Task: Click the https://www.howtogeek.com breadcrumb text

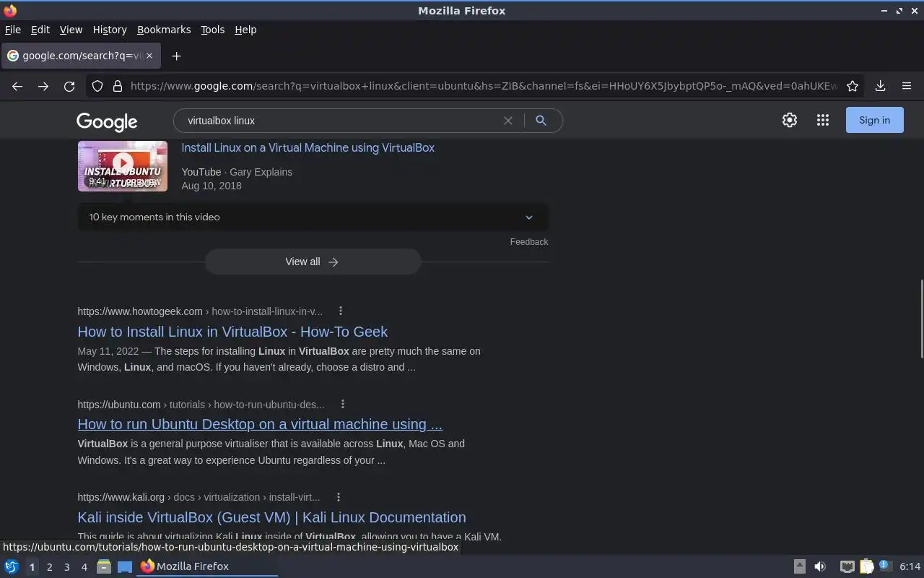Action: point(200,311)
